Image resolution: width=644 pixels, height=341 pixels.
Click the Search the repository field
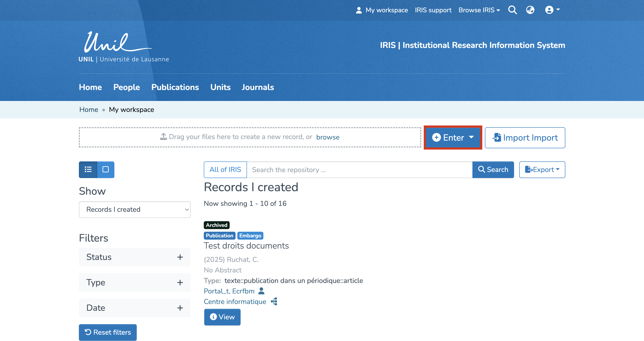359,170
